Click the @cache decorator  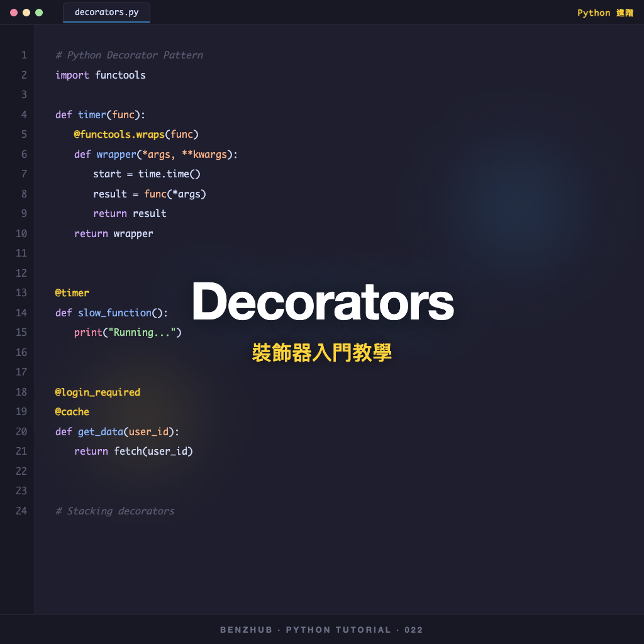point(72,412)
